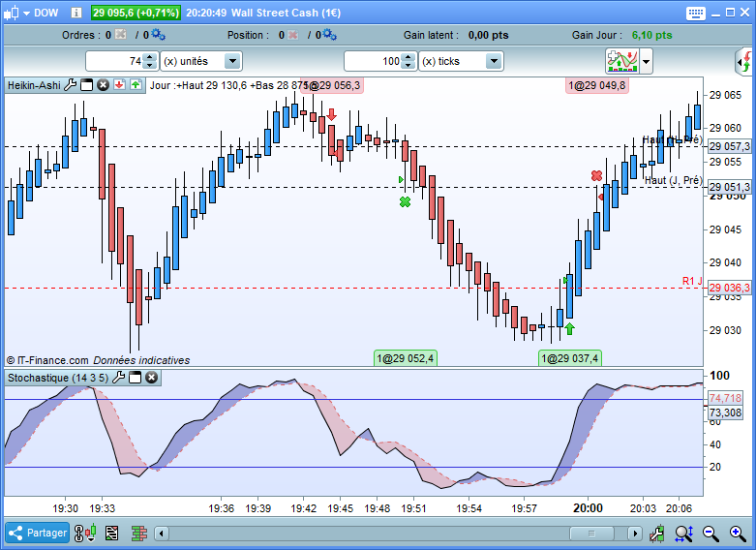This screenshot has height=550, width=756.
Task: Click the quantity field showing 74
Action: (x=115, y=61)
